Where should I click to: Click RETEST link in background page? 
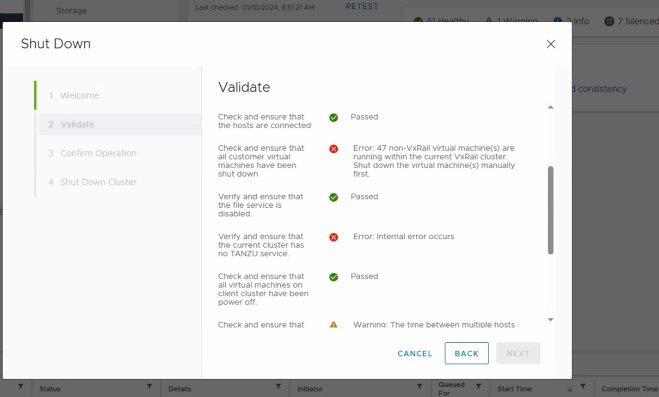(362, 6)
